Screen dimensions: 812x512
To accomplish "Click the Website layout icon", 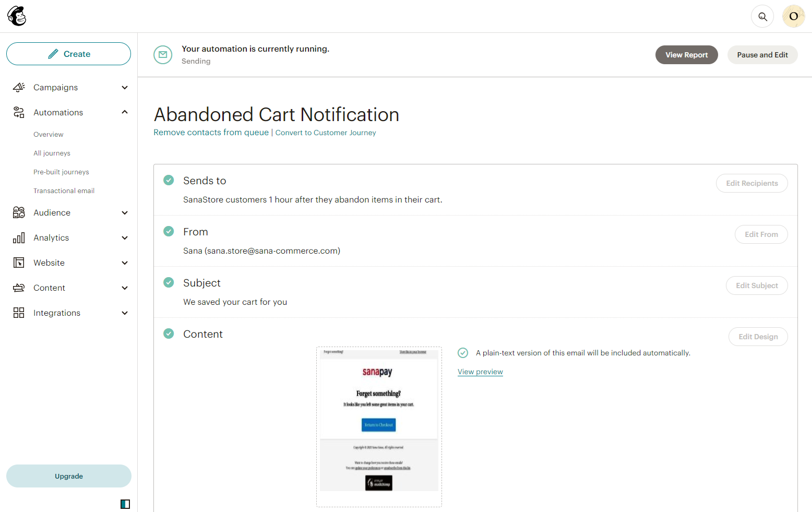I will (19, 263).
